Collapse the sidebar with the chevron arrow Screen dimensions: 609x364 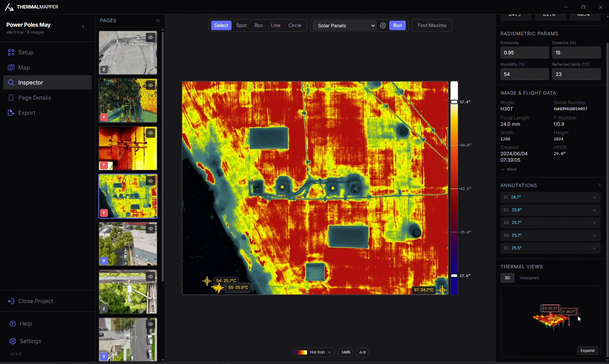83,26
